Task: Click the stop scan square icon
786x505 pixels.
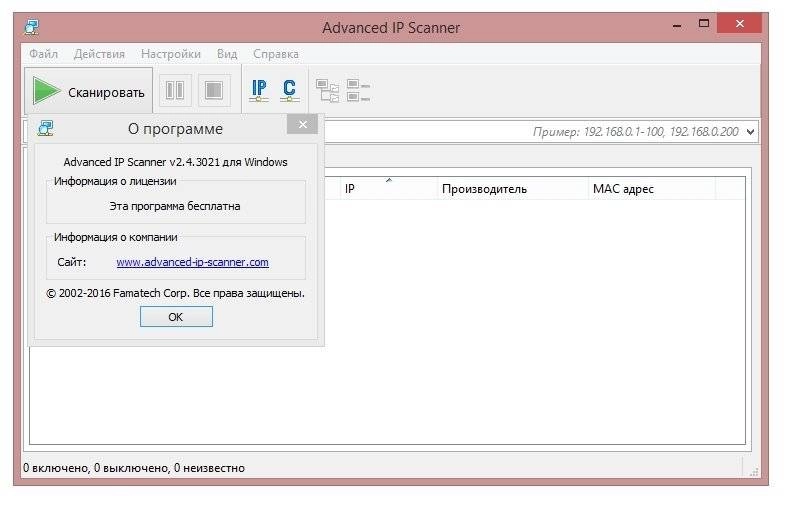Action: (214, 91)
